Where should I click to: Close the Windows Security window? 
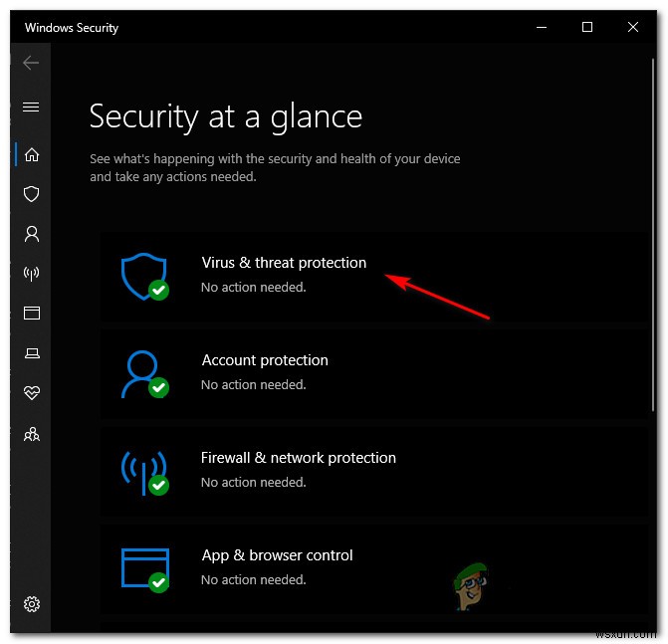click(633, 27)
